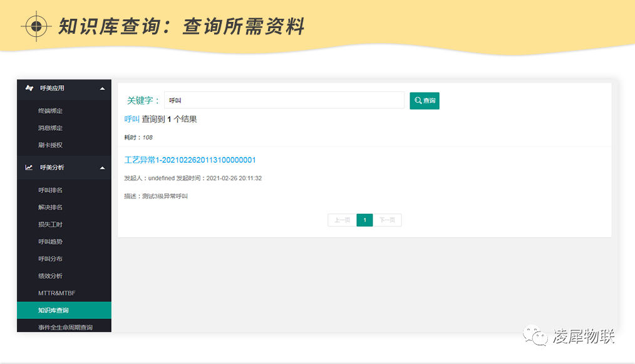This screenshot has width=635, height=364.
Task: Open 终端绑定 in the sidebar
Action: click(50, 111)
